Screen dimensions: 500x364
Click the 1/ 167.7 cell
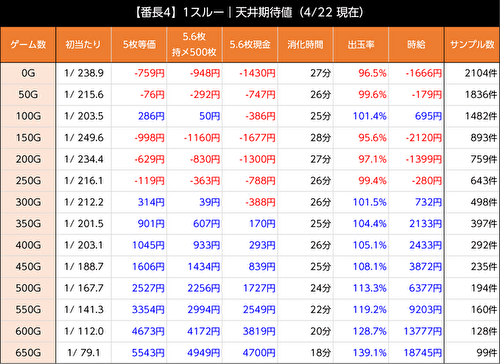84,288
